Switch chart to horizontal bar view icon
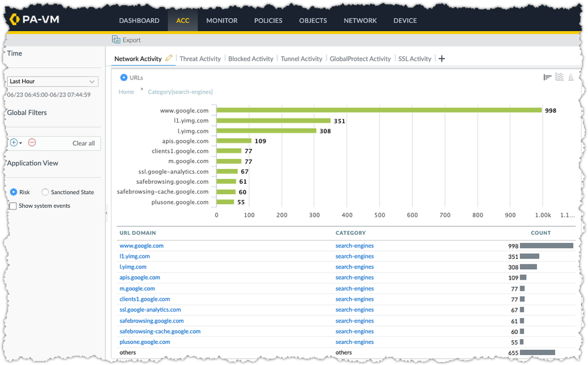 pyautogui.click(x=547, y=77)
